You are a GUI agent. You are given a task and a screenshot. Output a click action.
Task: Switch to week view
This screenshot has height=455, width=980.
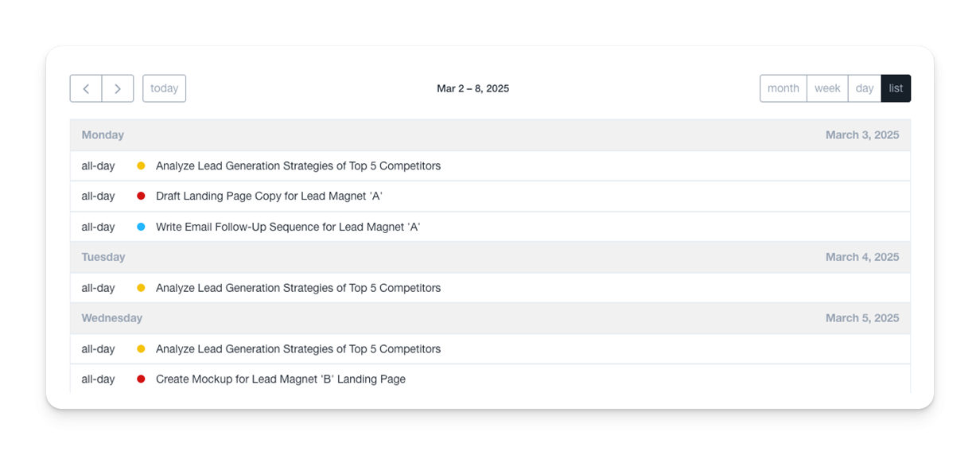827,88
